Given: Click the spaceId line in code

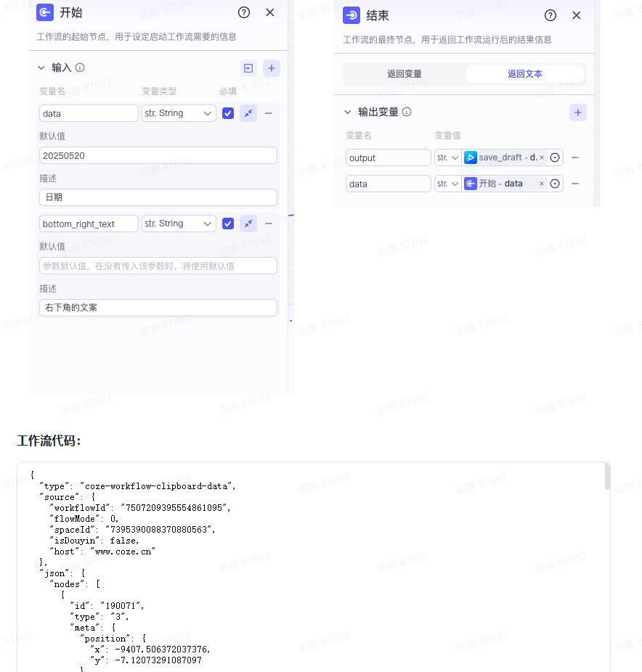Looking at the screenshot, I should tap(132, 530).
